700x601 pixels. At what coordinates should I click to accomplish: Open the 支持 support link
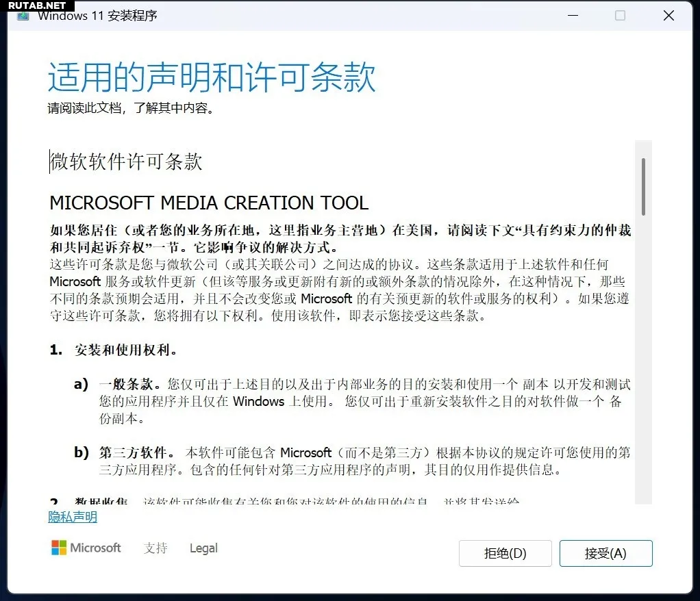pyautogui.click(x=155, y=548)
